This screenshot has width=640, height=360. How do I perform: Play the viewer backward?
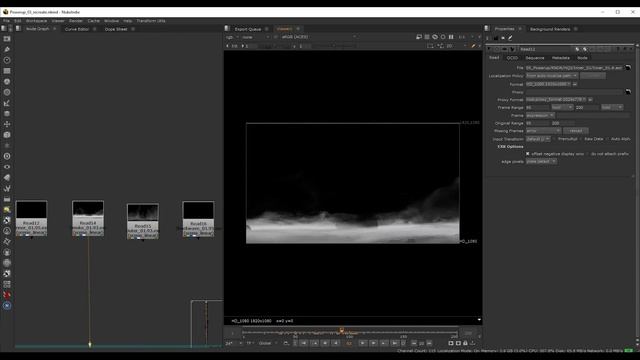tap(336, 343)
